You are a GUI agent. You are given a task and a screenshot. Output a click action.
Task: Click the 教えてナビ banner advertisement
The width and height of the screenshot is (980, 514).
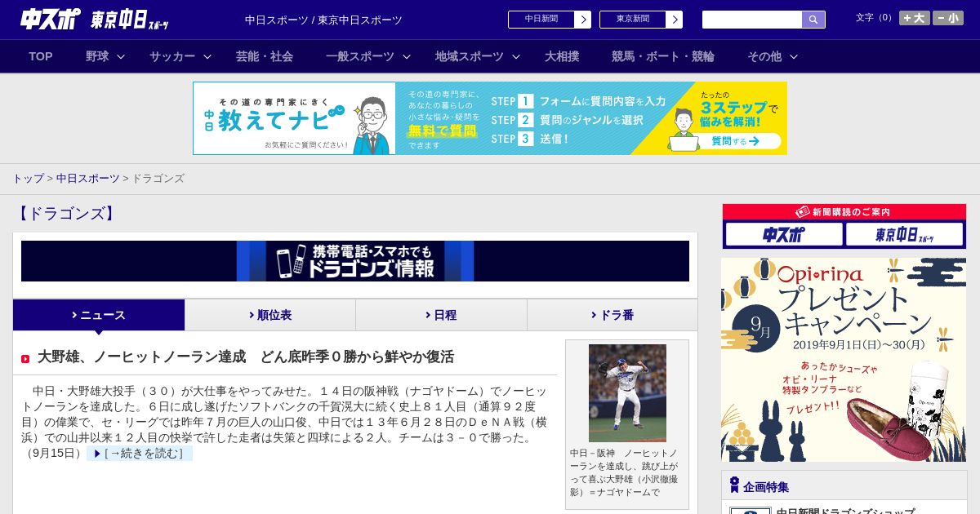tap(490, 118)
